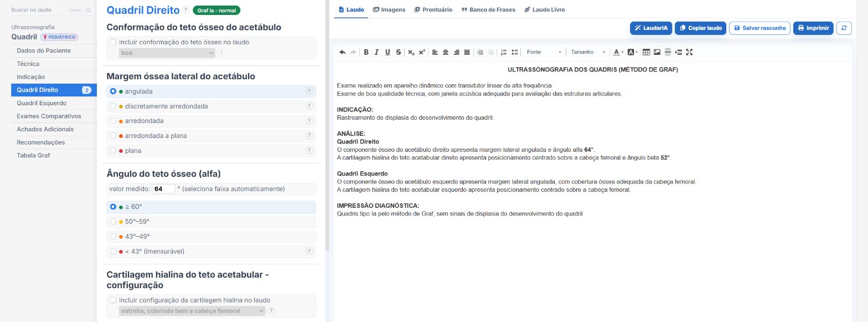Open background color dropdown arrow
Viewport: 868px width, 322px height.
click(x=637, y=52)
